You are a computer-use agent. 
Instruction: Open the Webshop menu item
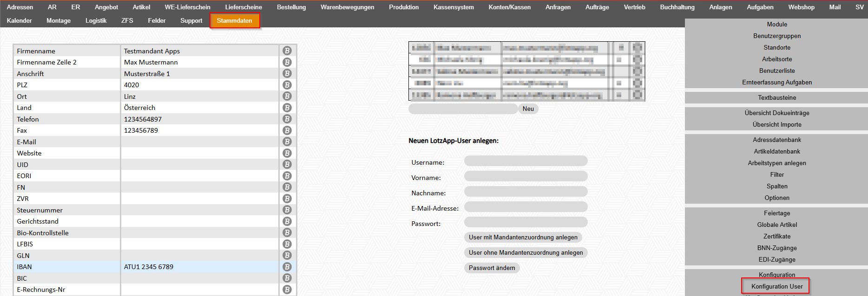point(801,7)
